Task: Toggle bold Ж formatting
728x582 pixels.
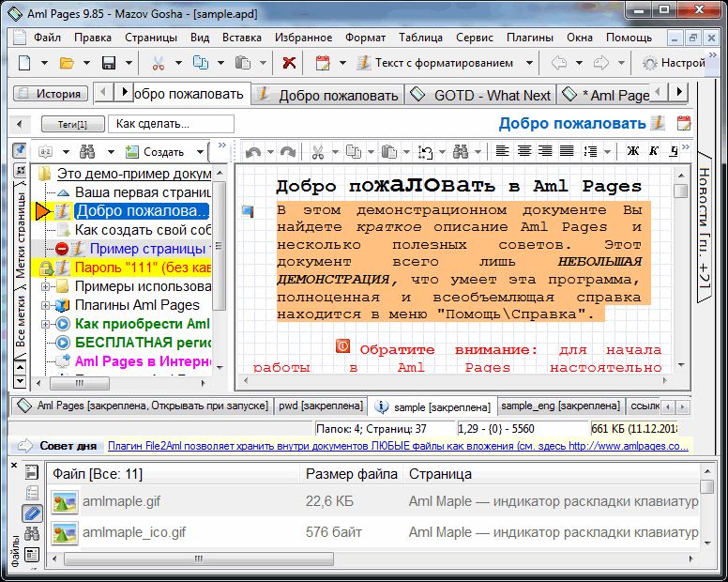Action: click(x=633, y=151)
